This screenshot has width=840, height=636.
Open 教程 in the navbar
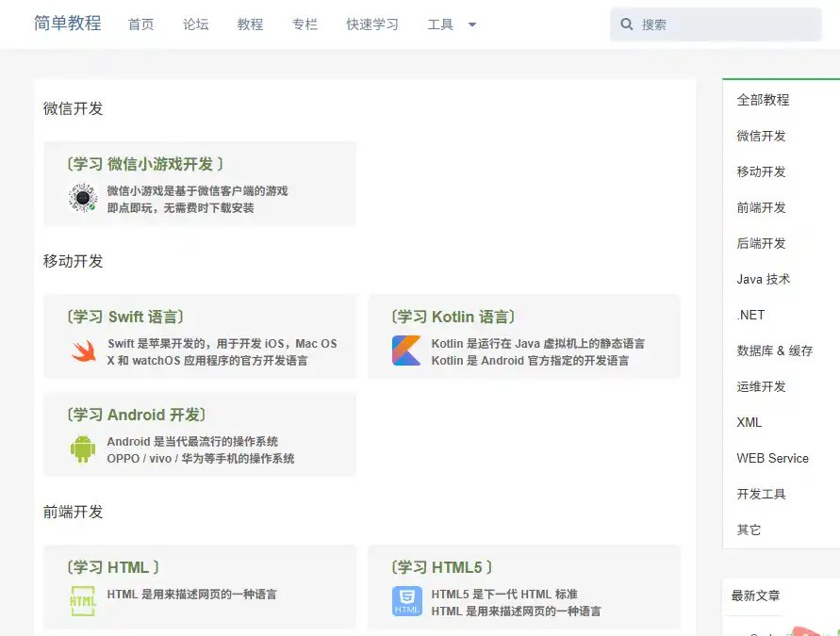point(250,24)
